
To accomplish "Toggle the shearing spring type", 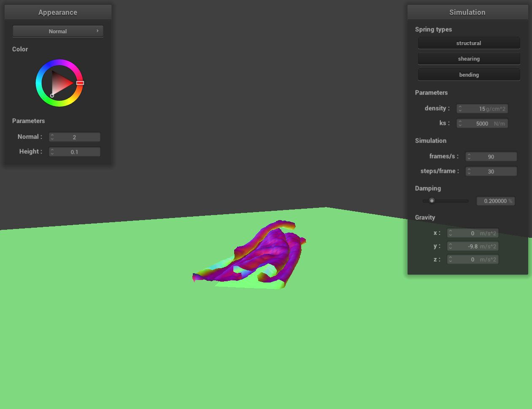I will 469,59.
